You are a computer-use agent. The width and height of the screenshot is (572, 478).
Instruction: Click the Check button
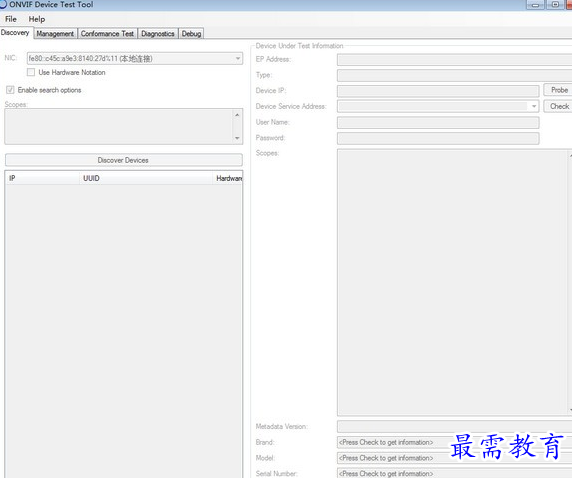[558, 106]
